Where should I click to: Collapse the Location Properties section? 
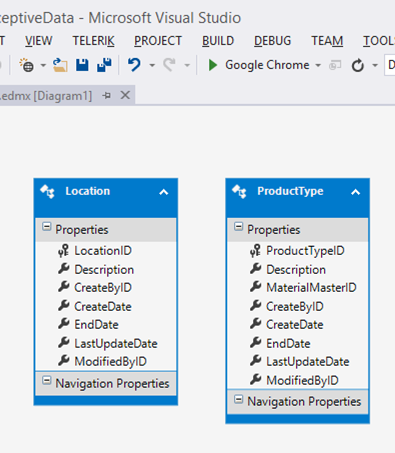47,227
